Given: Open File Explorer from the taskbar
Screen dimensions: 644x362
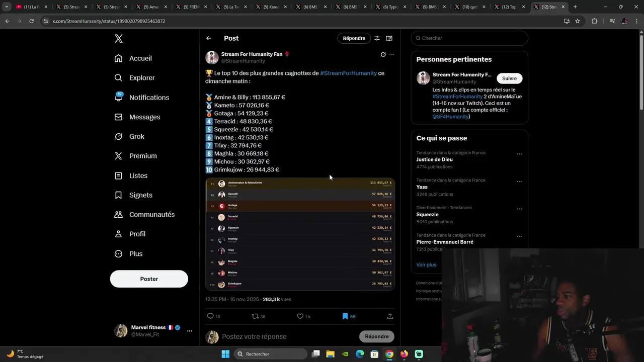Looking at the screenshot, I should (x=330, y=354).
